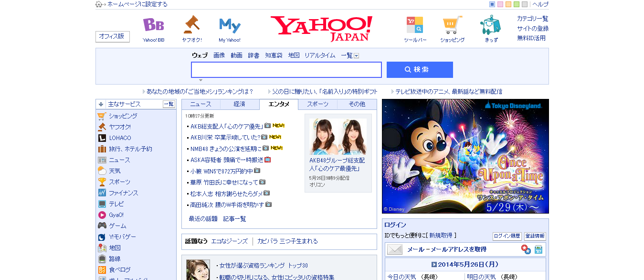Click the 検索 search button
The height and width of the screenshot is (280, 644).
coord(420,70)
